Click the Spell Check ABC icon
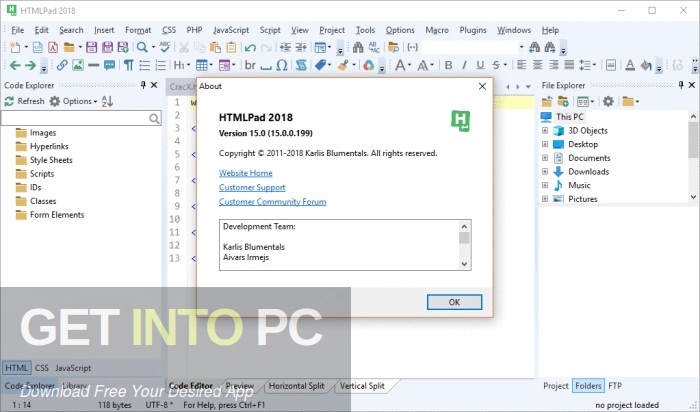The image size is (700, 412). pos(165,47)
